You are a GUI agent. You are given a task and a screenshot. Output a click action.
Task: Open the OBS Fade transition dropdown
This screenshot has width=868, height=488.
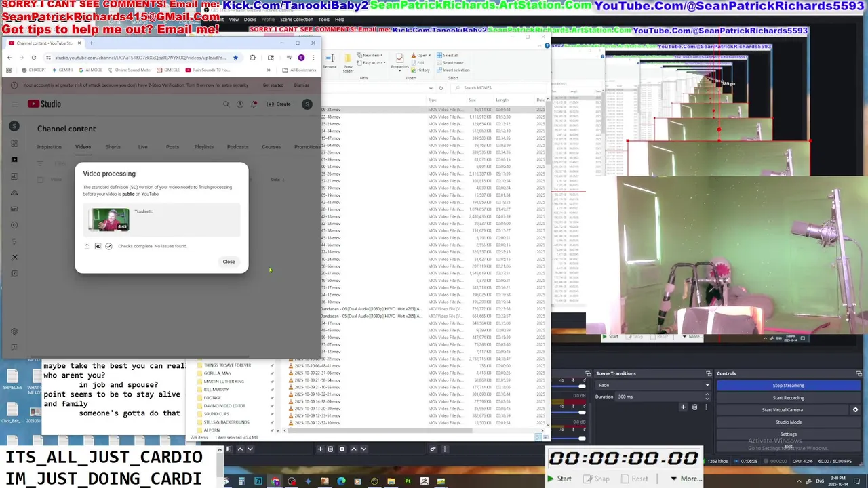click(x=653, y=385)
